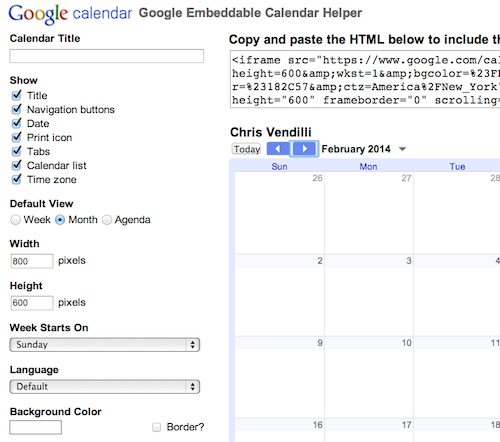Select February 2 in the calendar
This screenshot has height=442, width=500.
[320, 261]
